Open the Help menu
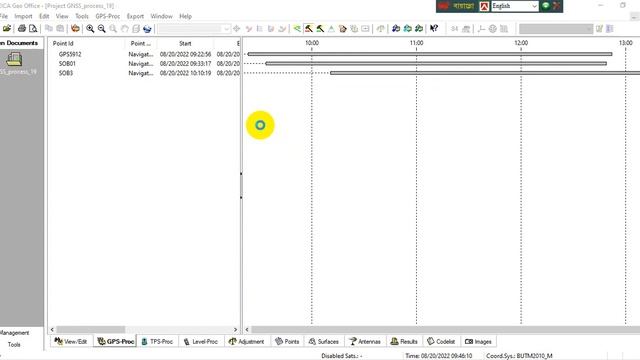Image resolution: width=640 pixels, height=360 pixels. [185, 16]
